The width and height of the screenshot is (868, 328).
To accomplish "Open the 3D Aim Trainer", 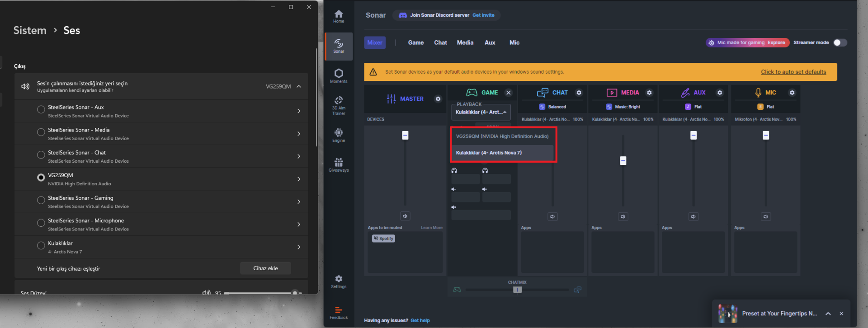I will (339, 106).
